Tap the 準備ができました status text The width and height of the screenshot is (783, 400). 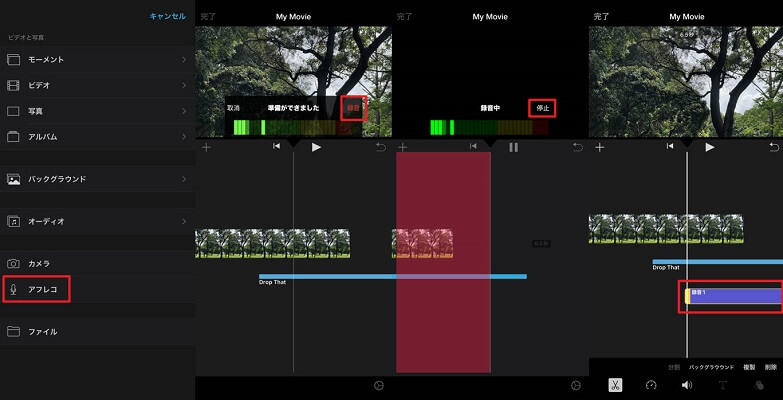(293, 108)
